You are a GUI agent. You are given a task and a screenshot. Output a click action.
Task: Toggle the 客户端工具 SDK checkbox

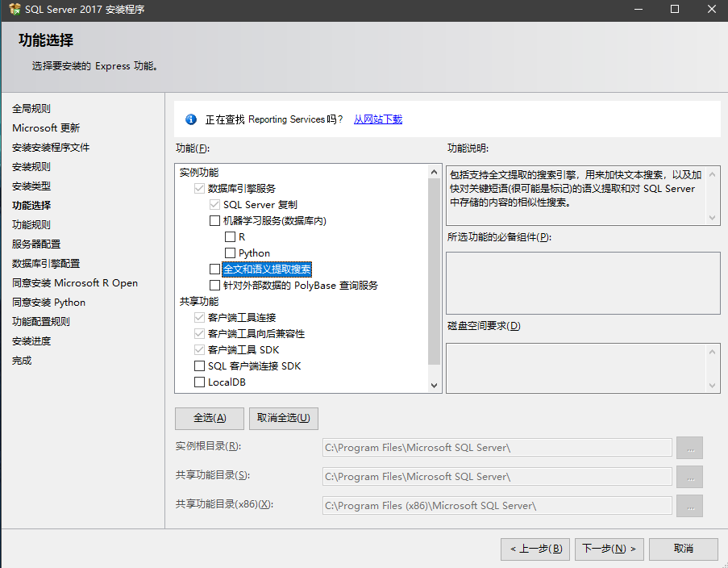point(199,349)
